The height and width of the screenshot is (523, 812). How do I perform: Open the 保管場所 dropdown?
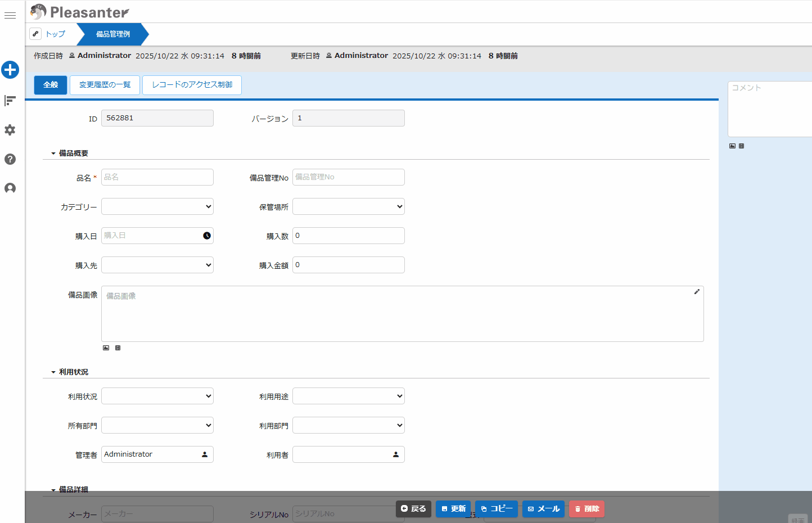click(349, 206)
